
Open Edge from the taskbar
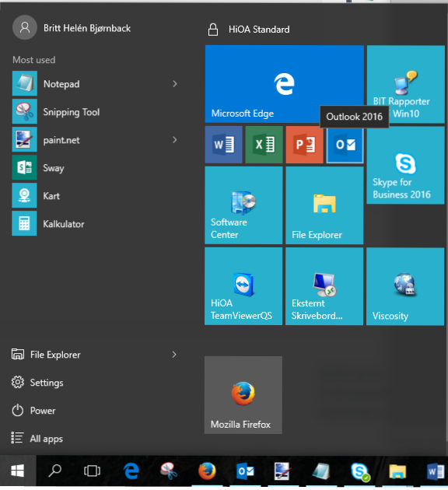coord(131,471)
